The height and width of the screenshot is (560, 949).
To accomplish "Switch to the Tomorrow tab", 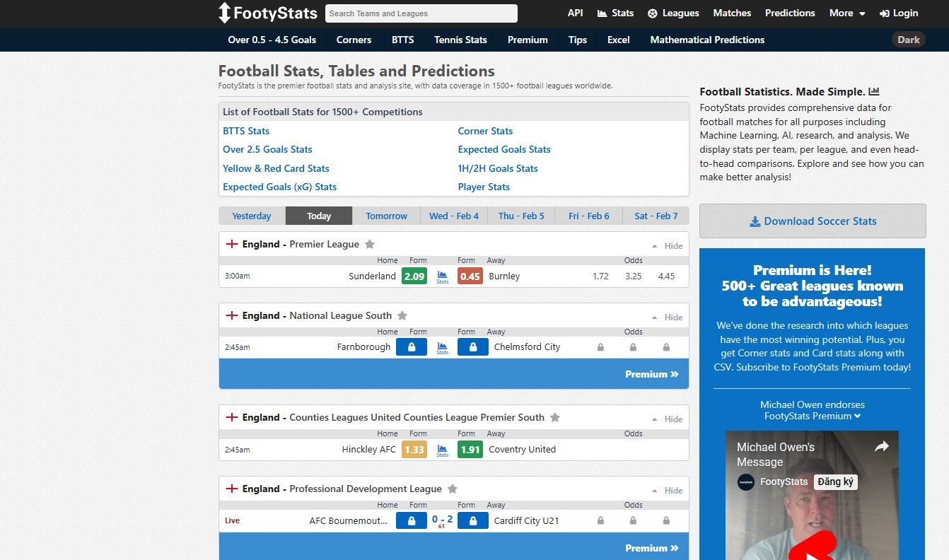I will [386, 216].
